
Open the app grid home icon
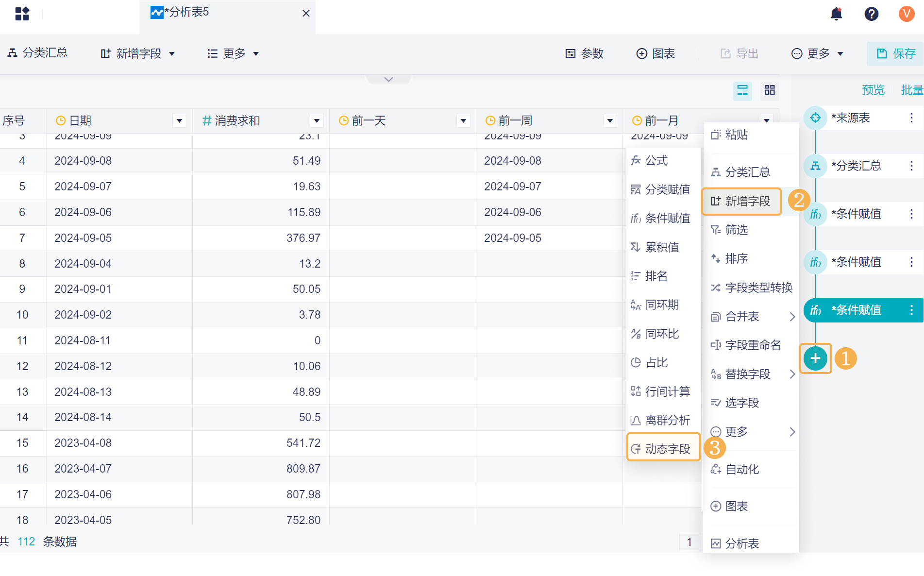point(22,14)
